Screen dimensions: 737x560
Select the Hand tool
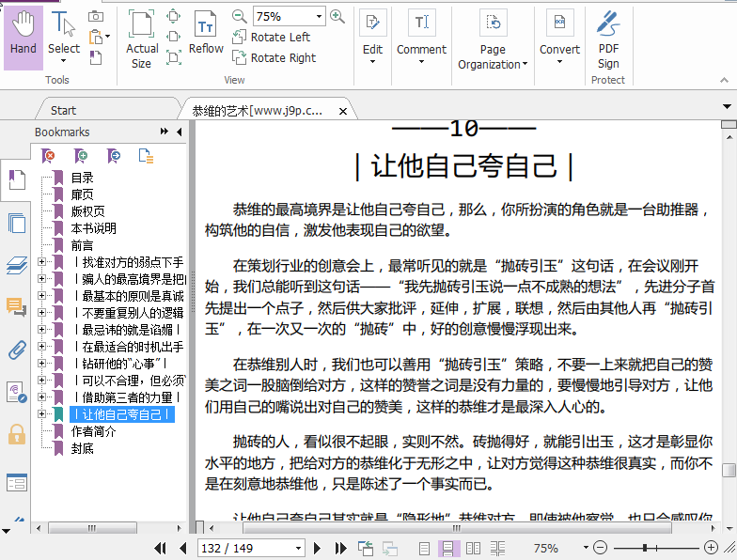(x=23, y=36)
